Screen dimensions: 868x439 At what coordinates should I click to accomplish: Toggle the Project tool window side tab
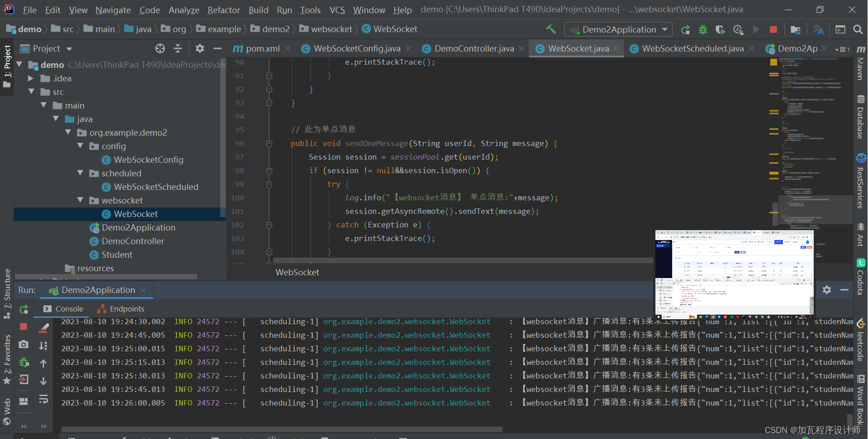pos(7,66)
